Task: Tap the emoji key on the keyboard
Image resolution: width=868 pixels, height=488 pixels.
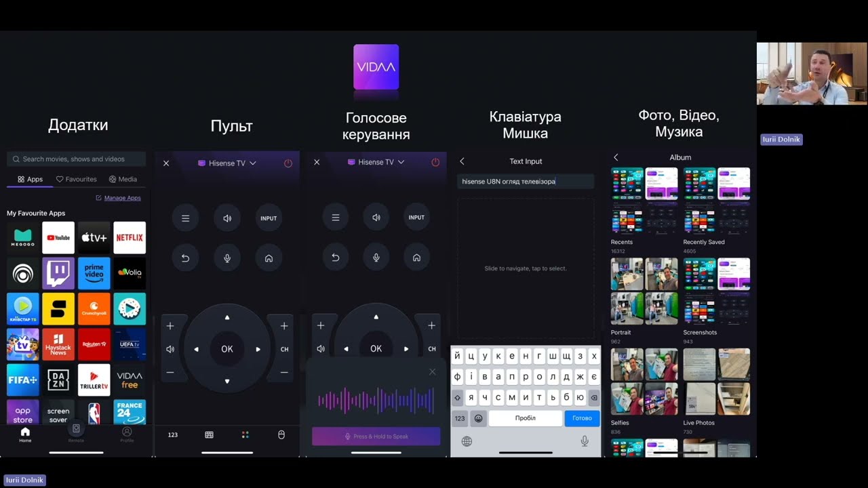Action: pyautogui.click(x=479, y=418)
